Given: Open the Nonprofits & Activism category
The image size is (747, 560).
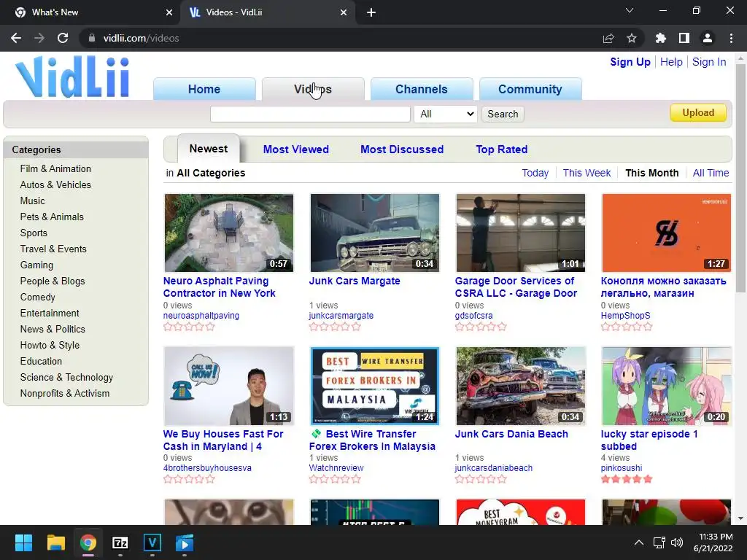Looking at the screenshot, I should click(65, 393).
